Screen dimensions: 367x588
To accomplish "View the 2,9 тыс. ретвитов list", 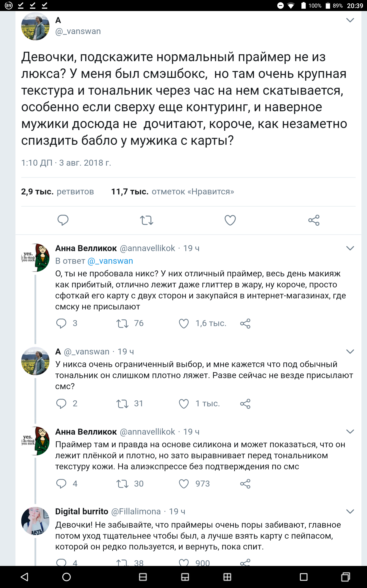I will click(58, 192).
